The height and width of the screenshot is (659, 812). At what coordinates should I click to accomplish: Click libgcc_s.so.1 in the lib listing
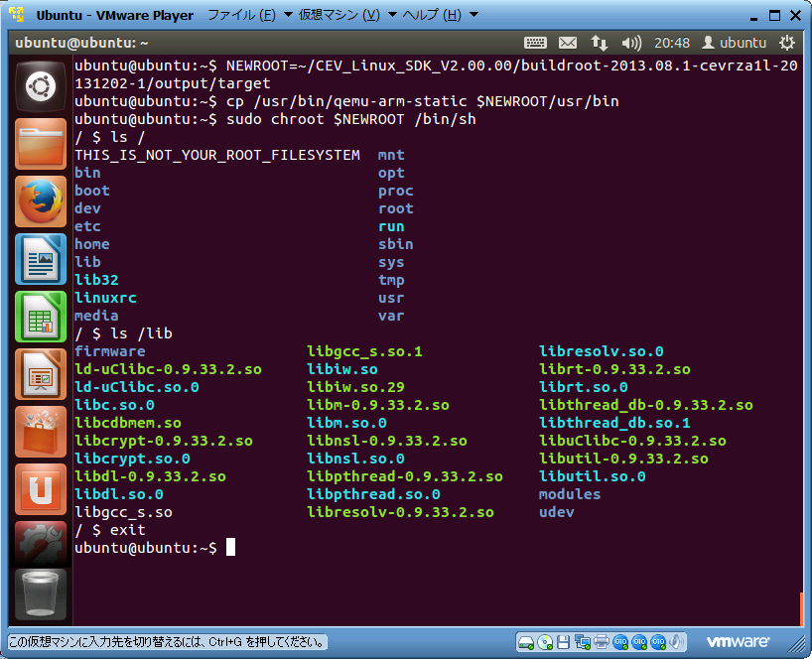click(364, 351)
